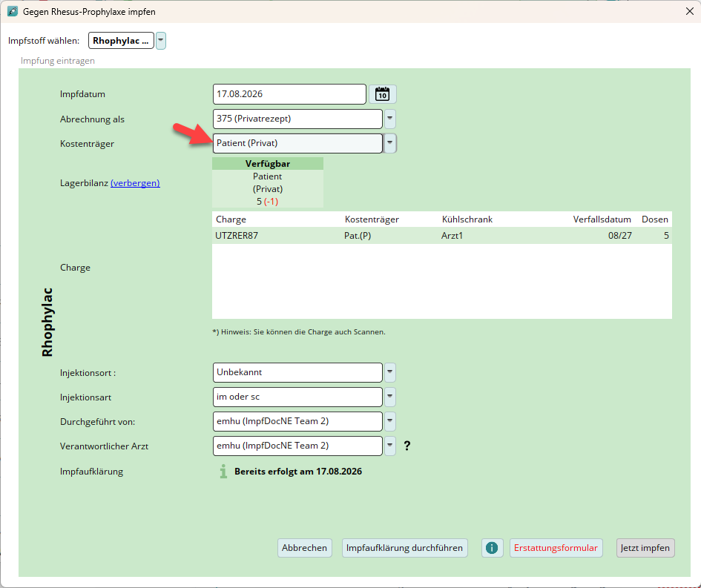Click into the Impfdatum date field
Screen dimensions: 701x588
[x=289, y=94]
